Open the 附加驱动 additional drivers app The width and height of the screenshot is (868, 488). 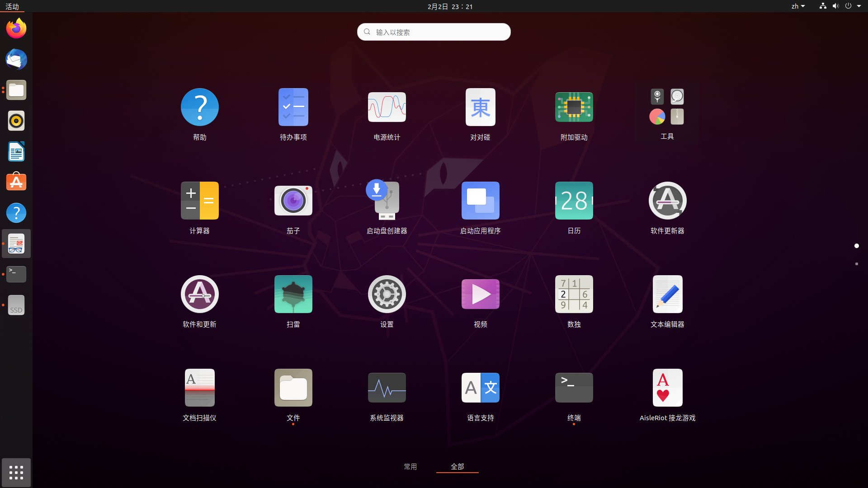click(574, 108)
